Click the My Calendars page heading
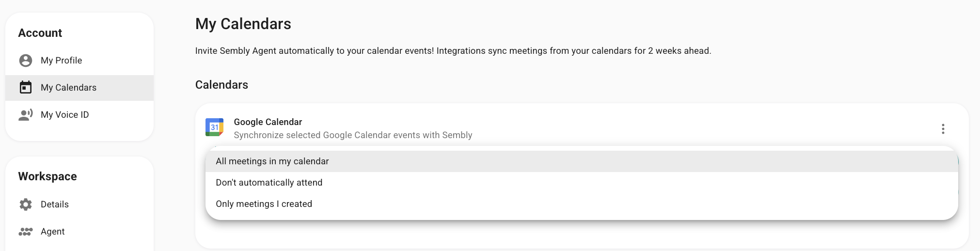Image resolution: width=980 pixels, height=251 pixels. 243,24
